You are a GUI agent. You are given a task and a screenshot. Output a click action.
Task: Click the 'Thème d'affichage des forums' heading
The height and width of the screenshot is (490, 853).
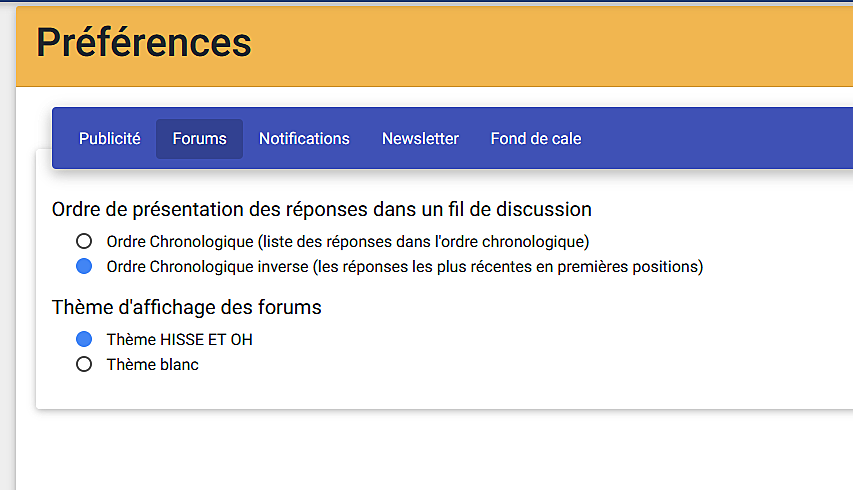coord(186,307)
